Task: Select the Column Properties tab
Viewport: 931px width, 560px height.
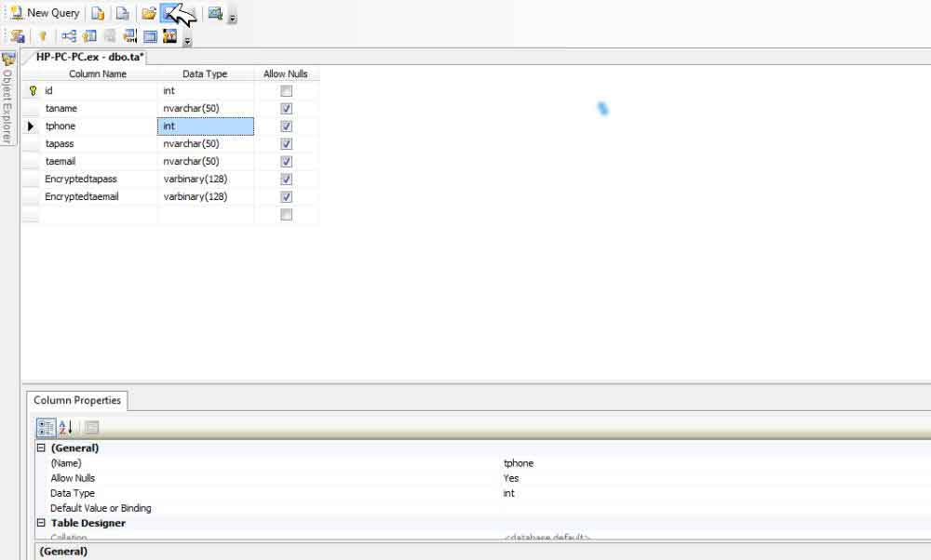Action: click(x=77, y=400)
